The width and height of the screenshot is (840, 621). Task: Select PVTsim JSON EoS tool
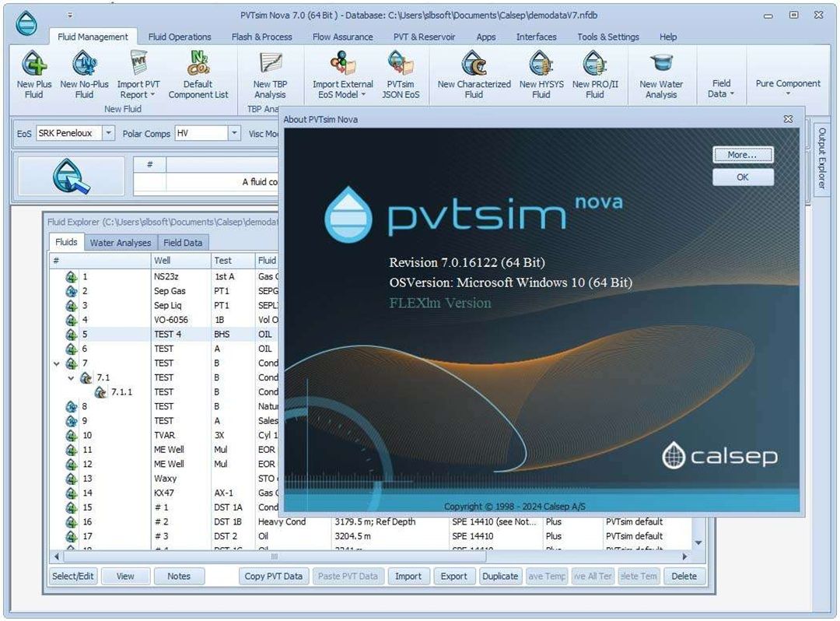401,74
